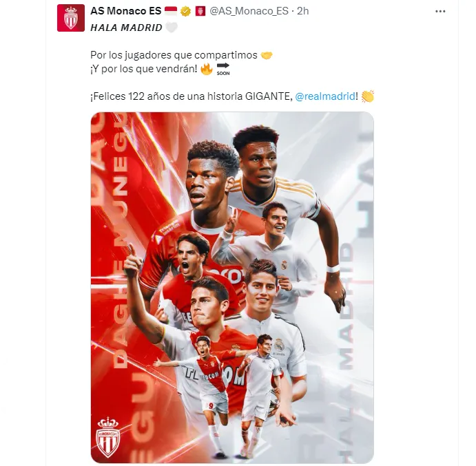This screenshot has height=466, width=476.
Task: Click the AS Monaco crest in the poster
Action: [108, 438]
